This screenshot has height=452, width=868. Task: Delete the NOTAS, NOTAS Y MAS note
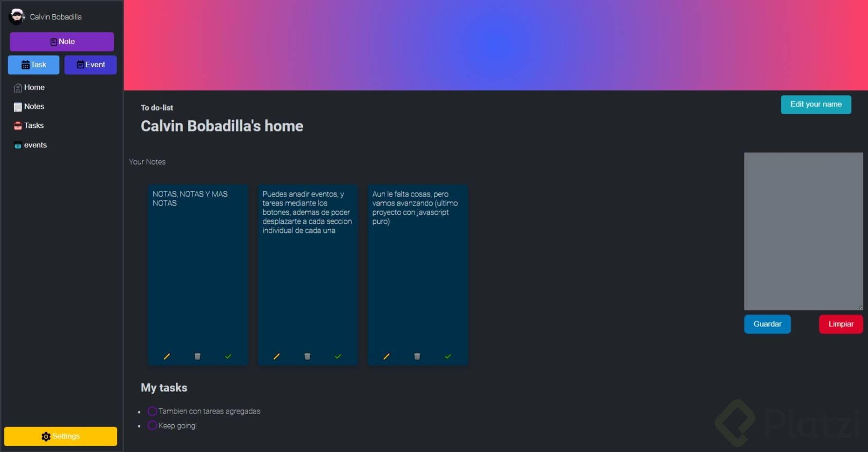[x=197, y=357]
